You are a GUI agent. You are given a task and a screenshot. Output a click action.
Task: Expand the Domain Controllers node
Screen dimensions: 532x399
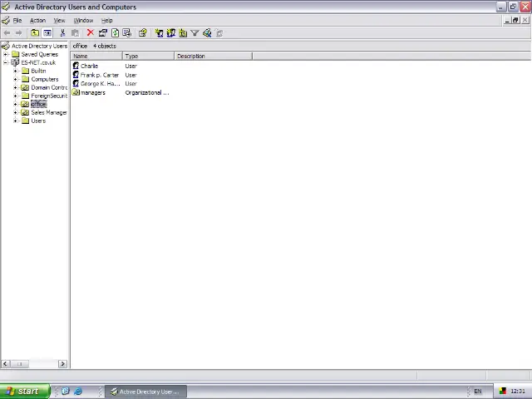pyautogui.click(x=15, y=87)
